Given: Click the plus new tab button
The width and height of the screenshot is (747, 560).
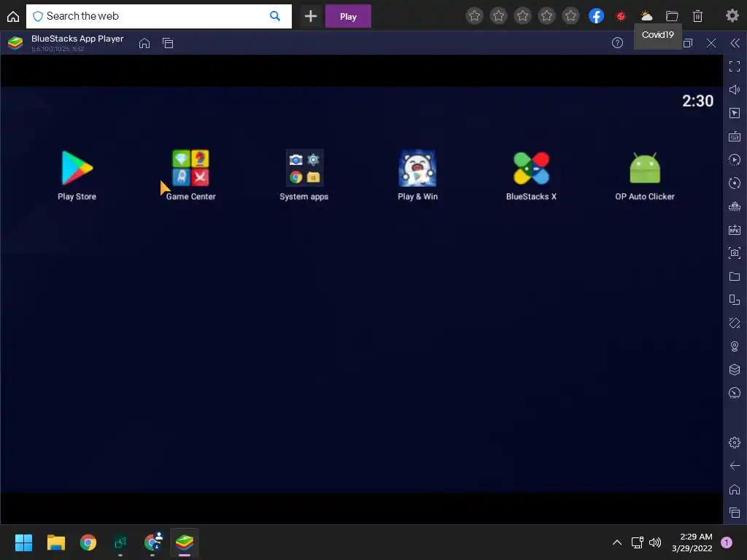Looking at the screenshot, I should [311, 16].
